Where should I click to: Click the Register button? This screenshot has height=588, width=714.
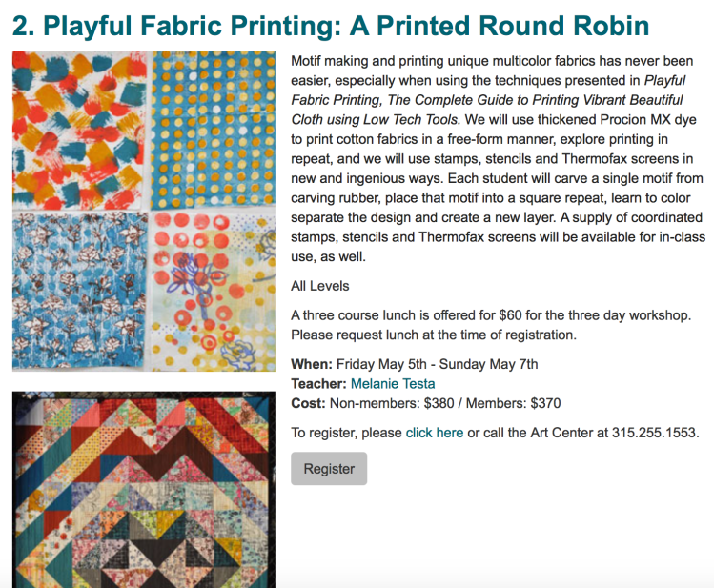click(329, 469)
